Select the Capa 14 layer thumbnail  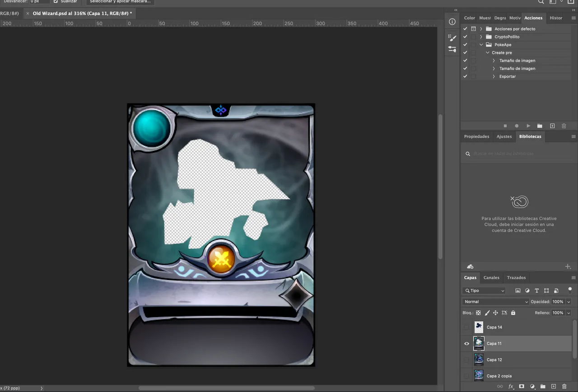click(479, 327)
